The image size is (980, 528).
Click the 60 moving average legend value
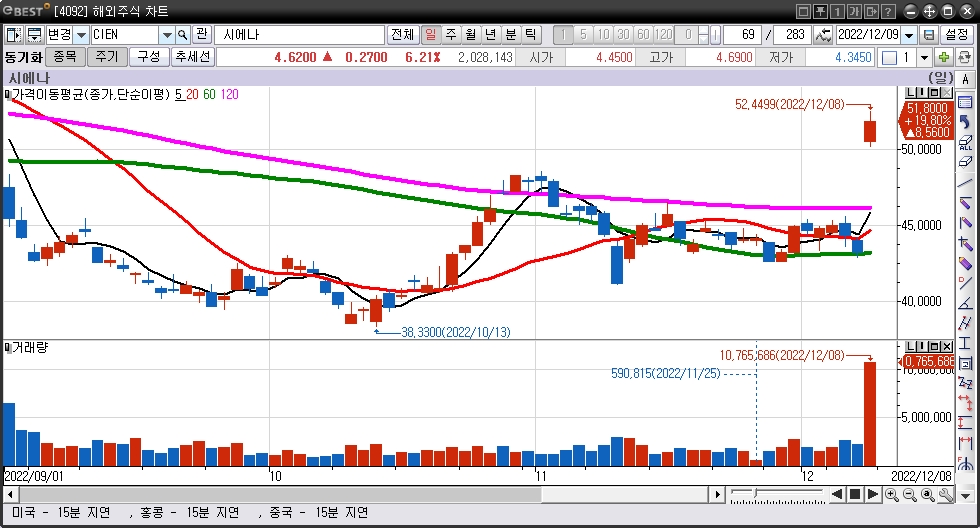[x=209, y=94]
